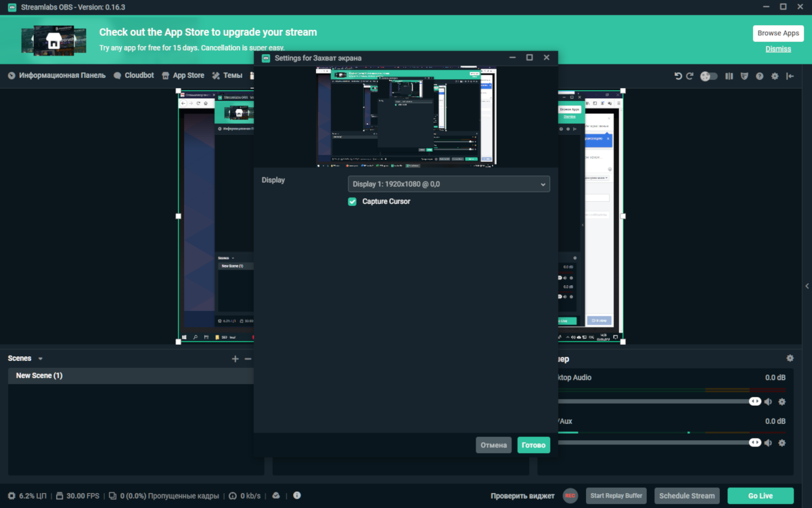
Task: Expand the Scenes collection dropdown arrow
Action: coord(41,359)
